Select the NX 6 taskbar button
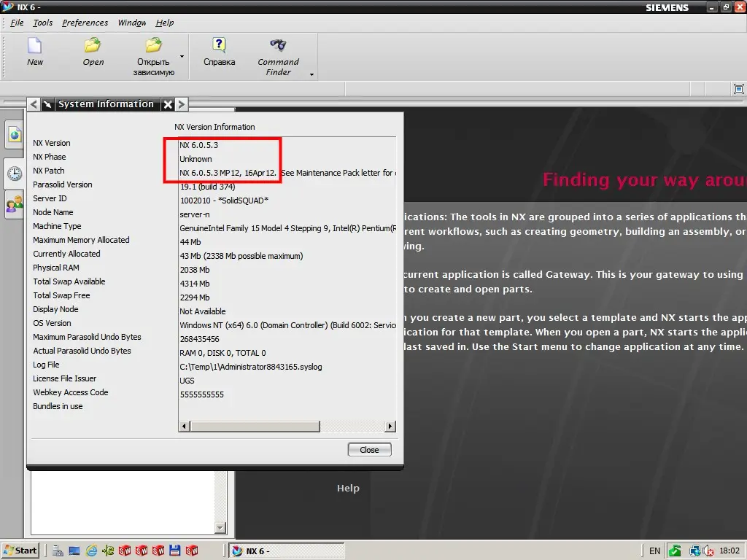 (286, 551)
